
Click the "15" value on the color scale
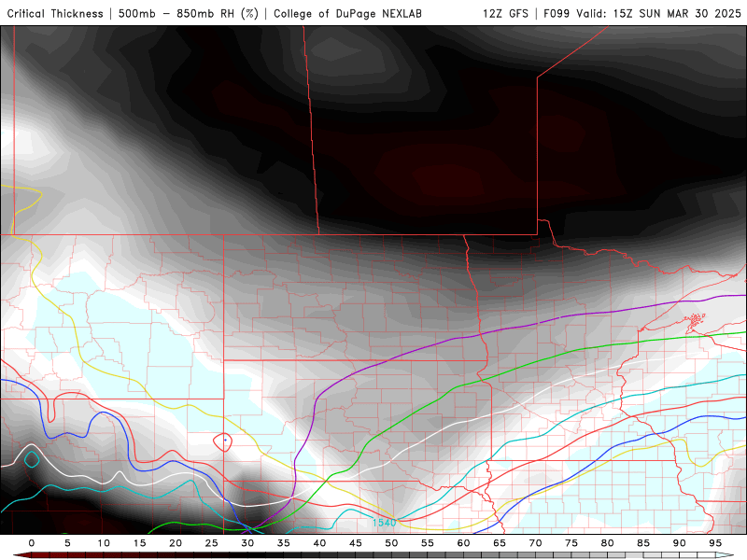pos(139,543)
